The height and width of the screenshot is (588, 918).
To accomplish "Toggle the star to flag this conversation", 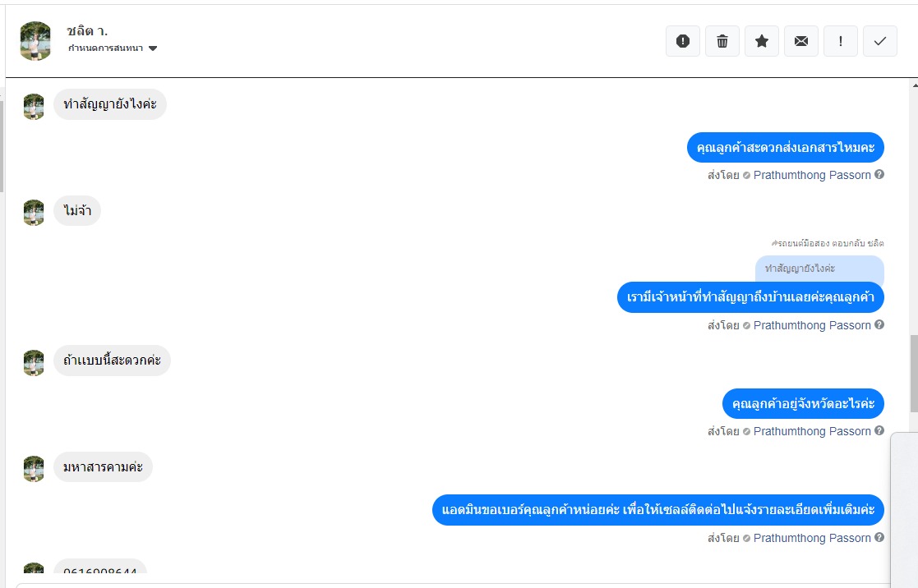I will pos(762,41).
